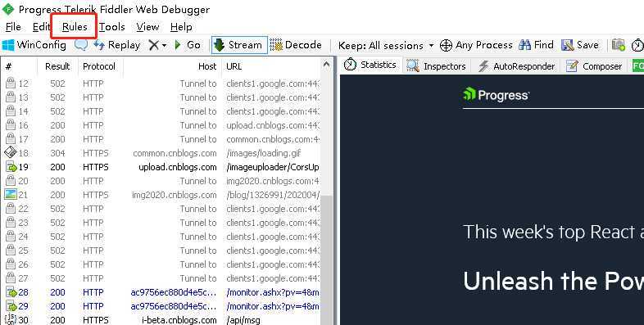This screenshot has width=644, height=325.
Task: Click the timer stopwatch icon in toolbar
Action: tap(637, 45)
